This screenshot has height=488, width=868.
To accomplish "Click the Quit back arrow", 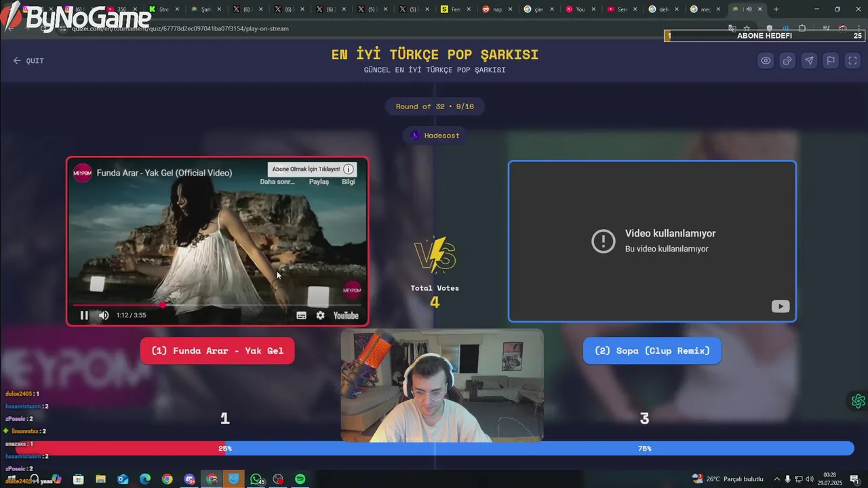I will (x=18, y=60).
